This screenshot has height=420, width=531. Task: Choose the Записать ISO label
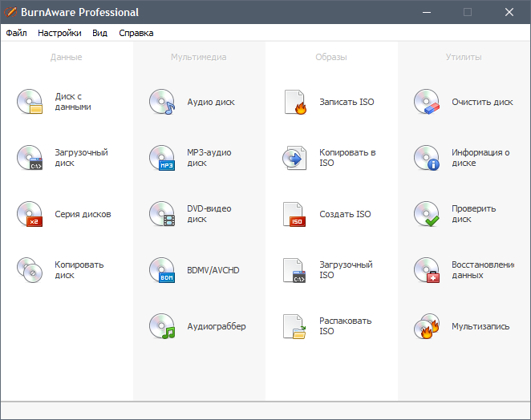click(347, 102)
